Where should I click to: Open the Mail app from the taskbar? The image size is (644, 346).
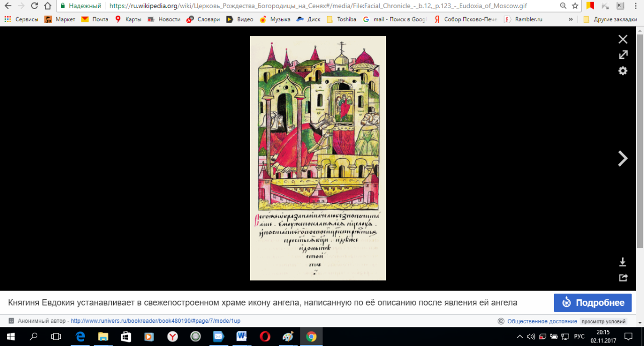(218, 336)
